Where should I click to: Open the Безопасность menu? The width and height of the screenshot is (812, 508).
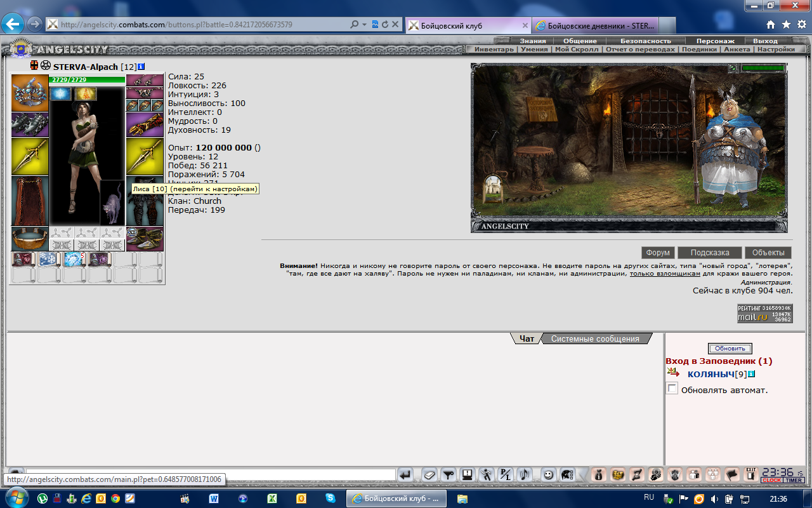point(645,41)
